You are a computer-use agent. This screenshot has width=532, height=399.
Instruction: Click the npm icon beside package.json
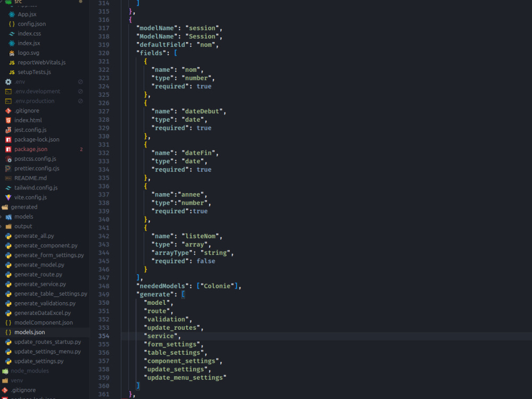click(x=9, y=149)
